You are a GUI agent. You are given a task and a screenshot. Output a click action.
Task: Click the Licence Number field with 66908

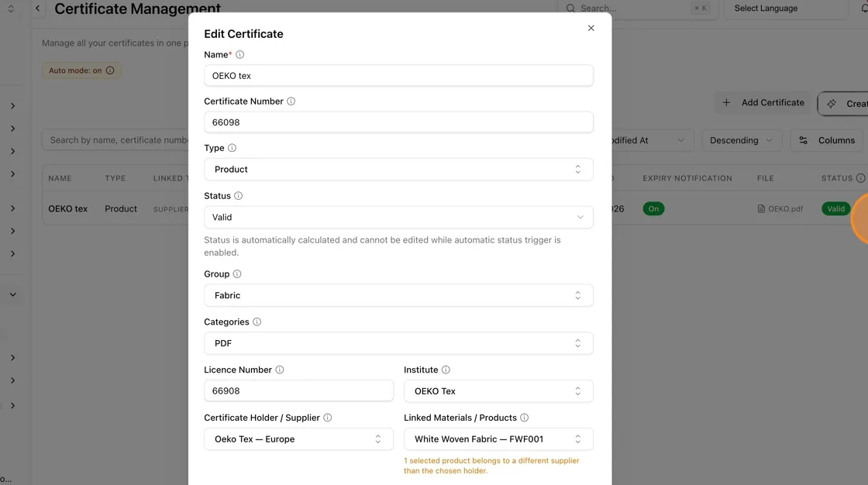(298, 391)
